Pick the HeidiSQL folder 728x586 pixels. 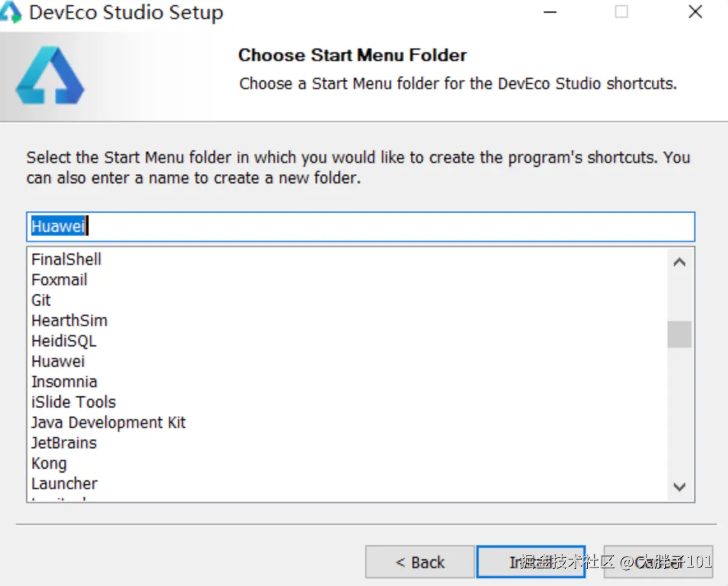pos(64,341)
